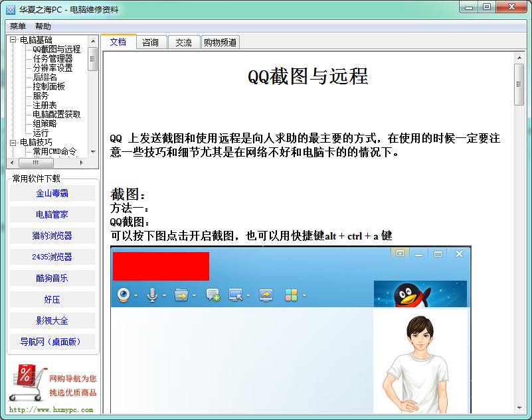Select 组策略 in the tree
This screenshot has width=532, height=420.
point(44,123)
